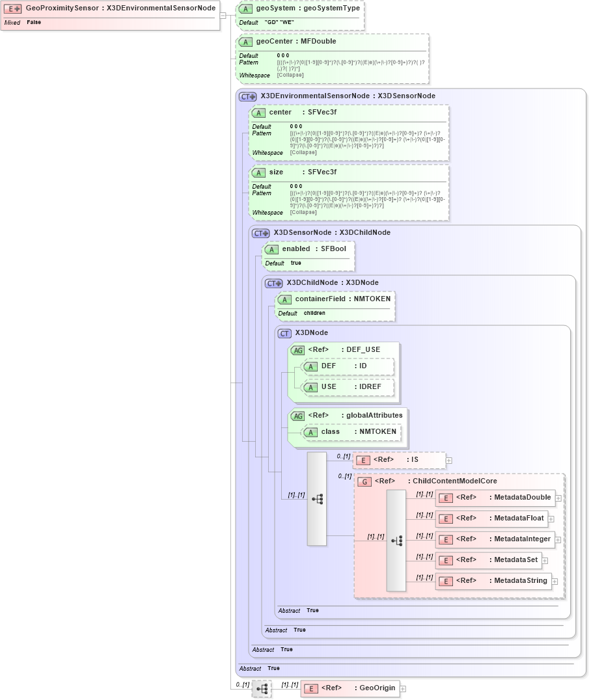Click the A icon beside DEF attribute

point(310,366)
